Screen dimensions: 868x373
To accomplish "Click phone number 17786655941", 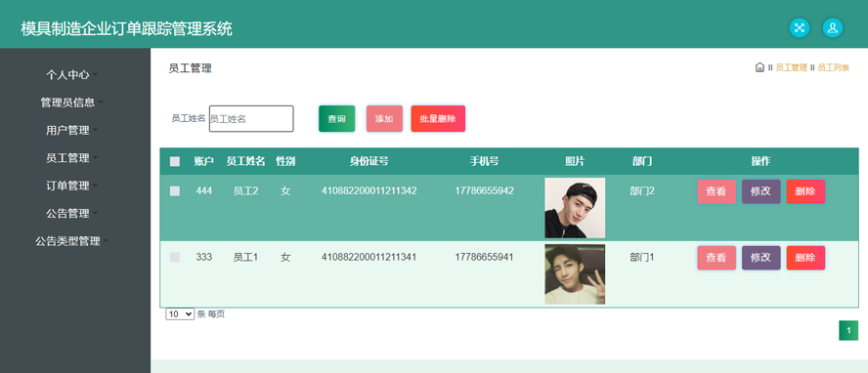I will click(x=485, y=257).
